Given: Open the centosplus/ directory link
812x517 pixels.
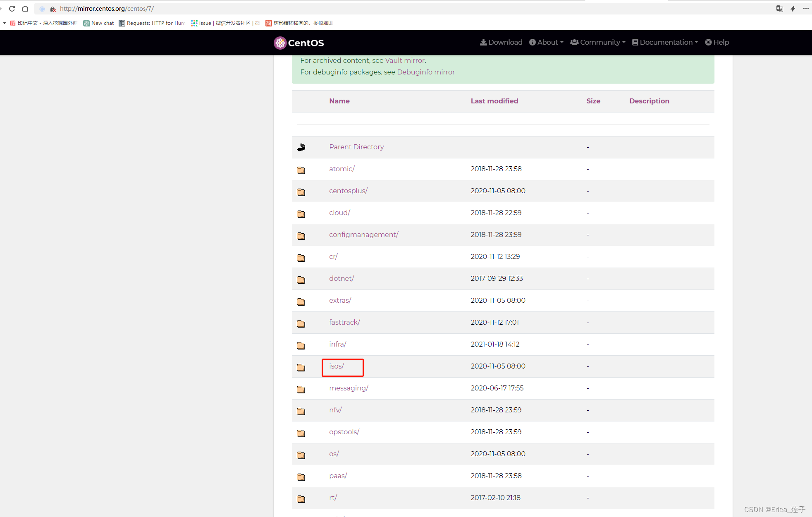Looking at the screenshot, I should pyautogui.click(x=349, y=191).
